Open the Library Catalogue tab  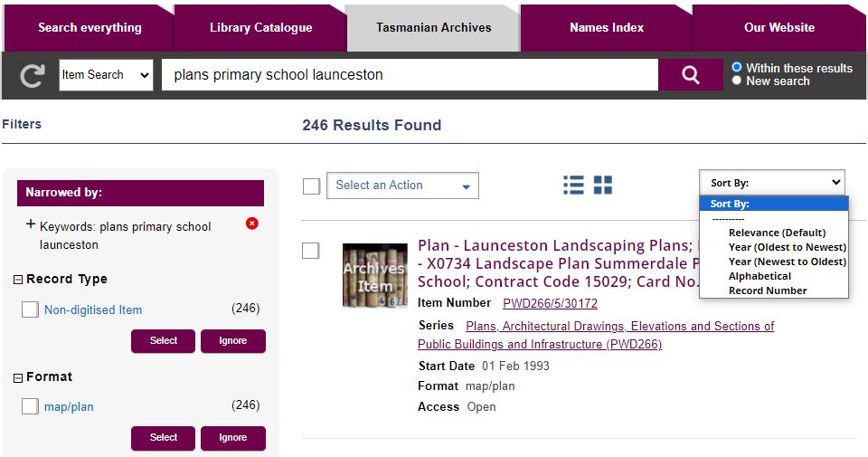(x=260, y=27)
